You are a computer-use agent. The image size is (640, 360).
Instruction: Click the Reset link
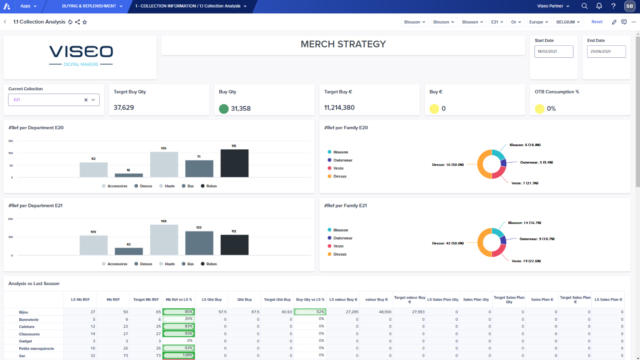click(x=597, y=22)
